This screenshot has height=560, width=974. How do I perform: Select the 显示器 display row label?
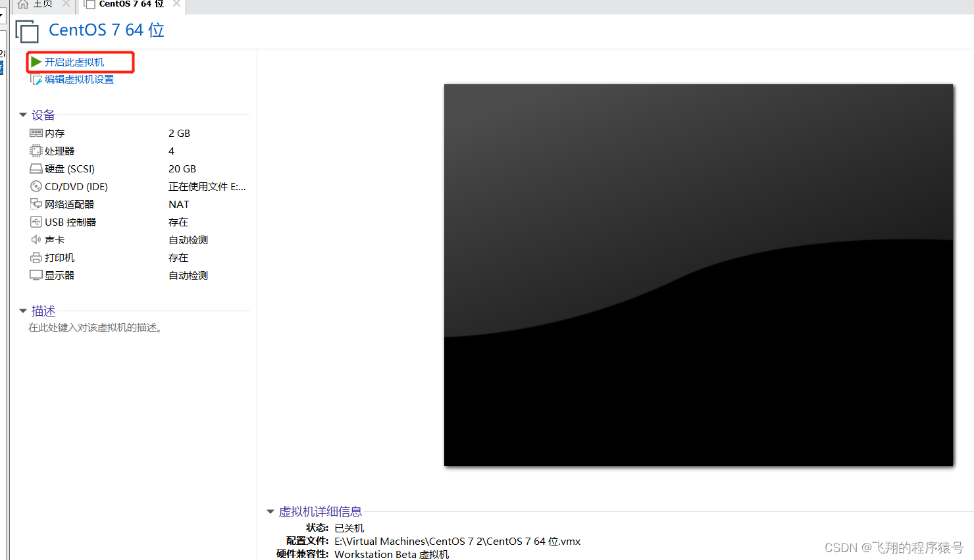(59, 276)
